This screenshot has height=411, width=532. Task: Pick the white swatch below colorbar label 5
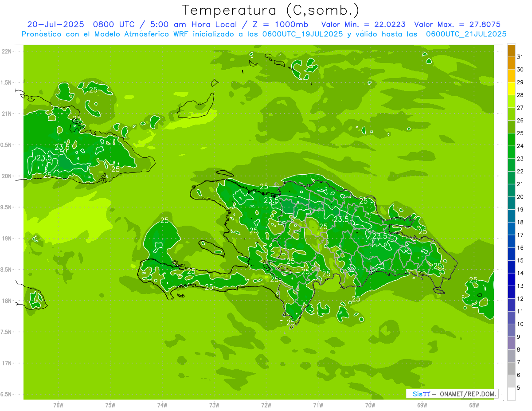point(511,394)
